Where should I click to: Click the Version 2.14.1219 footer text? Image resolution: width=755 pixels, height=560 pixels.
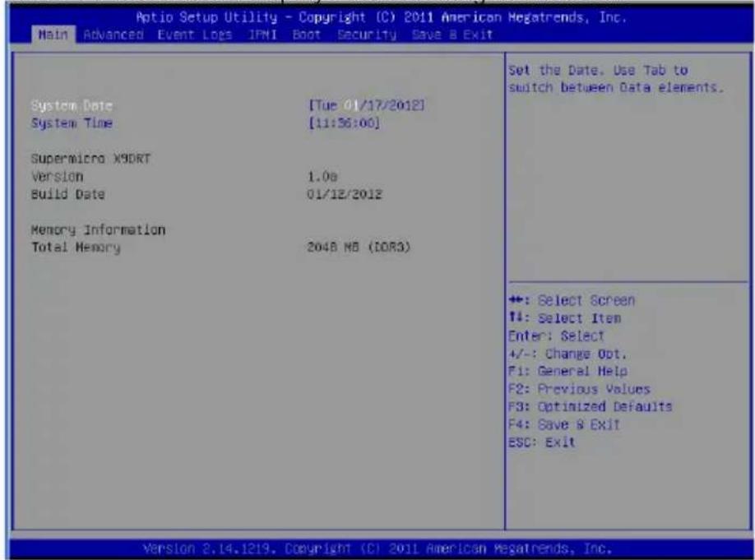pyautogui.click(x=378, y=548)
